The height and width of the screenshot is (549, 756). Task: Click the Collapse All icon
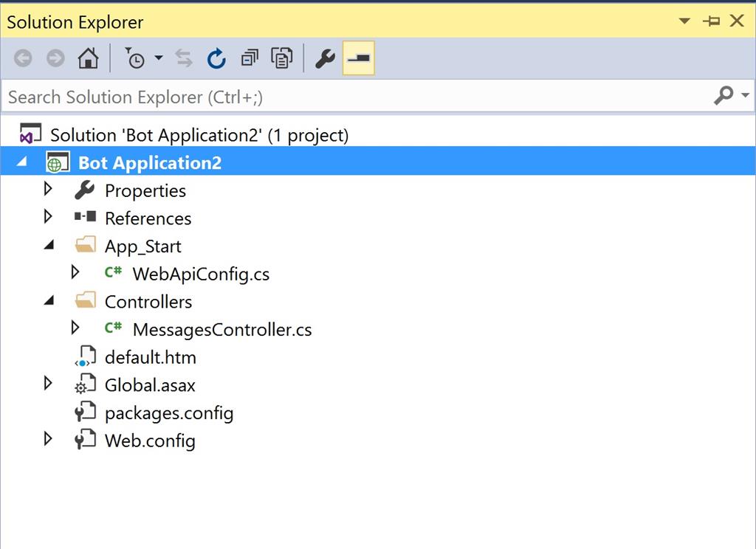click(250, 59)
